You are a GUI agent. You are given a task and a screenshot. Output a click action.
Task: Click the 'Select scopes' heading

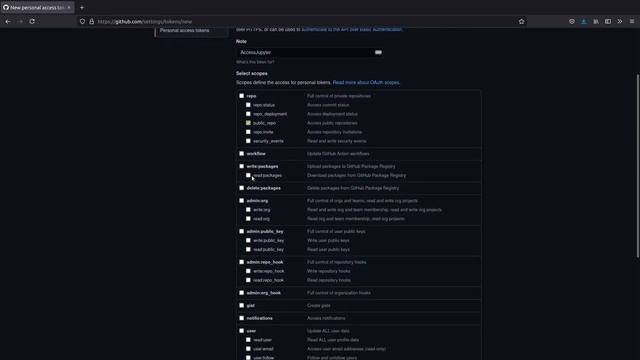pos(252,73)
